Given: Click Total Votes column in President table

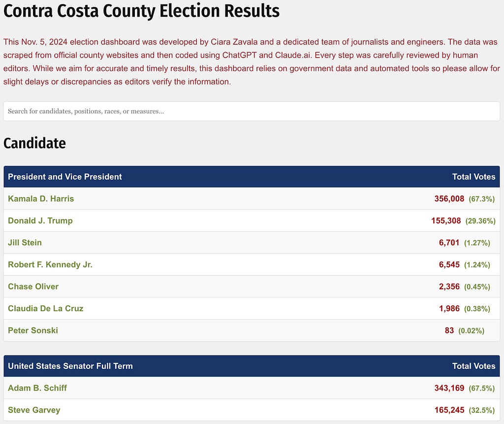Looking at the screenshot, I should pyautogui.click(x=474, y=177).
